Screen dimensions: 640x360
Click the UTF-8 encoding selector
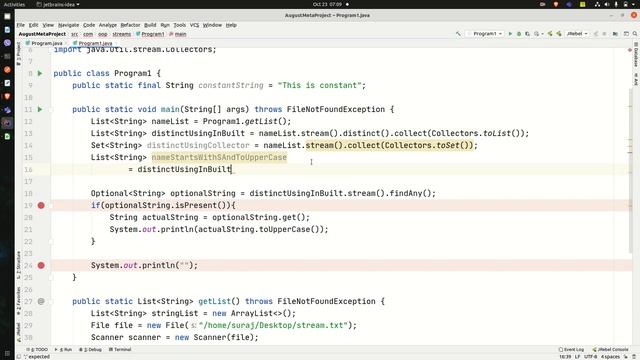click(x=591, y=357)
